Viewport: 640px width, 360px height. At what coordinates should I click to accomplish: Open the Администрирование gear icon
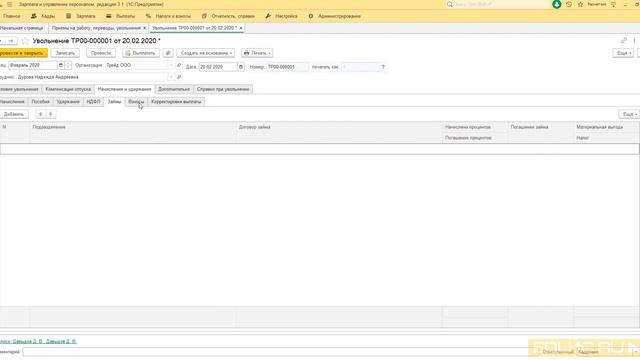(311, 16)
